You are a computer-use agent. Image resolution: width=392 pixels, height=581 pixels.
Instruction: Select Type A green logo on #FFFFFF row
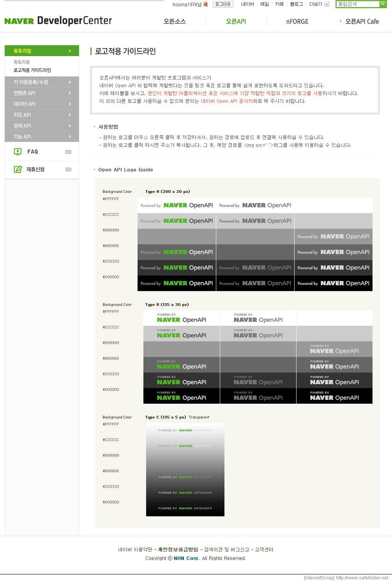[x=177, y=205]
